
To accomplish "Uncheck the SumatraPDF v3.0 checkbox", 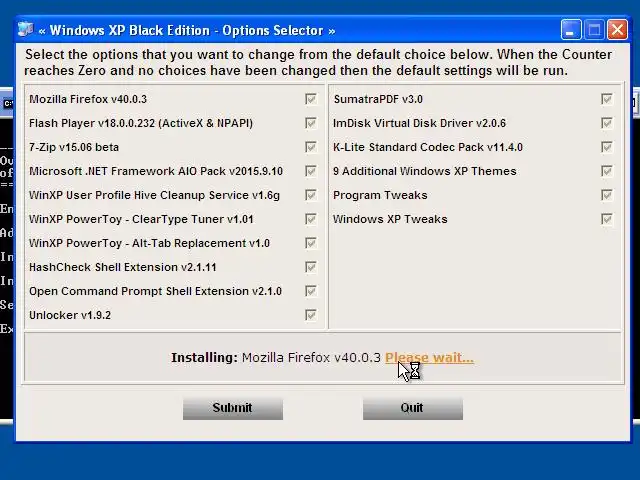I will pos(607,99).
